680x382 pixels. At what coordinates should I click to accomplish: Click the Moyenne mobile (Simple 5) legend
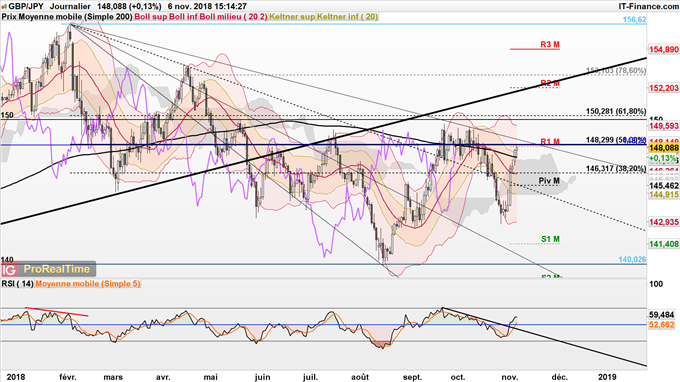click(x=88, y=284)
